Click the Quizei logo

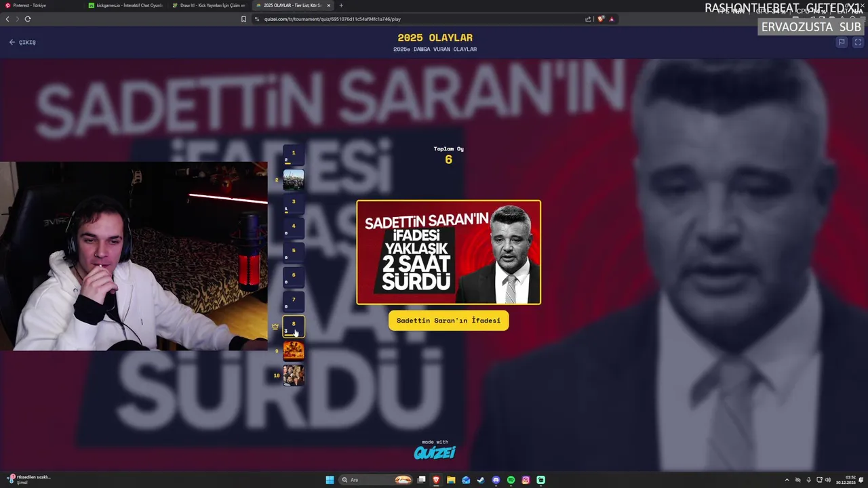[x=435, y=452]
